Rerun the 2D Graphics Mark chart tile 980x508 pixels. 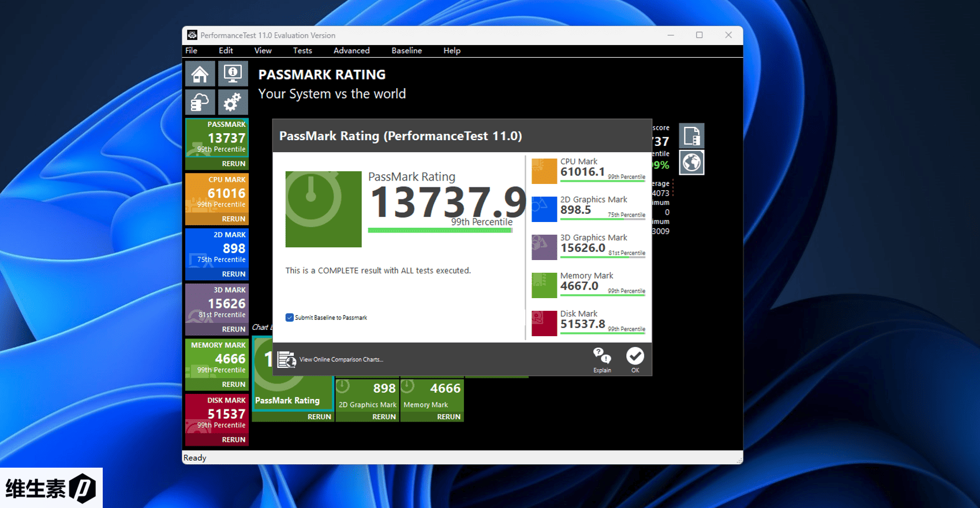tap(384, 417)
